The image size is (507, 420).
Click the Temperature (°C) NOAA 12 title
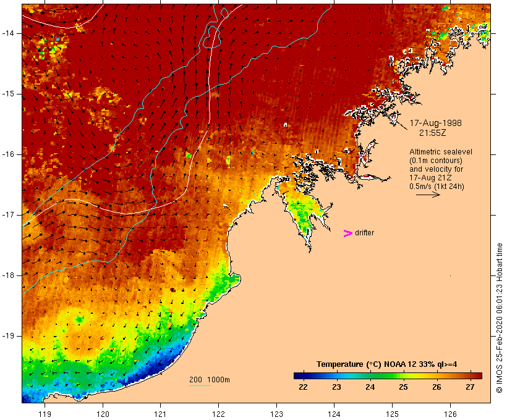click(386, 364)
